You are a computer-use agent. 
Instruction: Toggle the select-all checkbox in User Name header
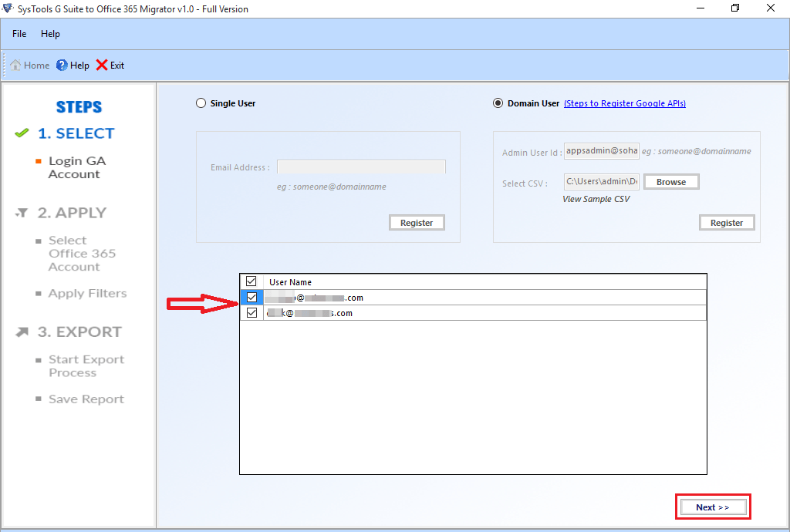251,281
